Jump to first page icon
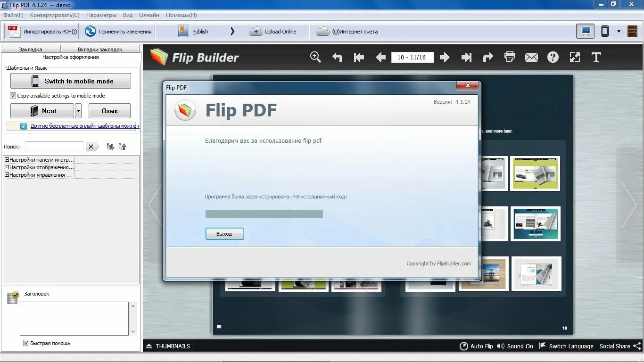 (359, 58)
